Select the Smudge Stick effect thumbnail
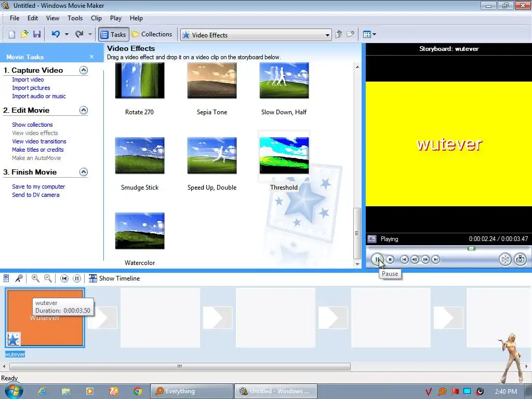532x399 pixels. [x=140, y=155]
